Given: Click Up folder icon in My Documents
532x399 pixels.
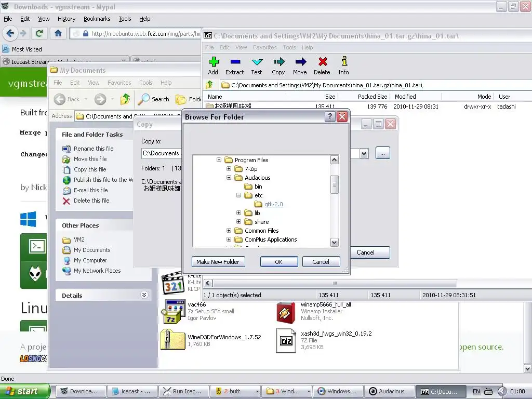Looking at the screenshot, I should [x=125, y=99].
